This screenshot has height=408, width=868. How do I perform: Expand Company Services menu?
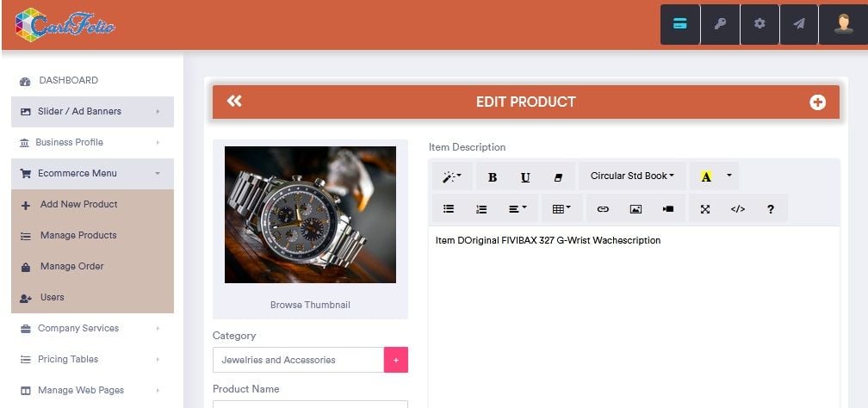[92, 329]
